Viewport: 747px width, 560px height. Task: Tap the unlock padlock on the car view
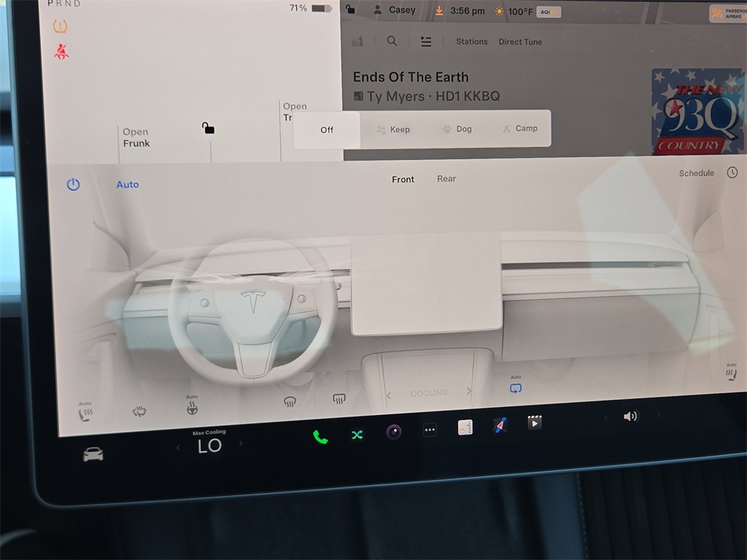coord(208,128)
